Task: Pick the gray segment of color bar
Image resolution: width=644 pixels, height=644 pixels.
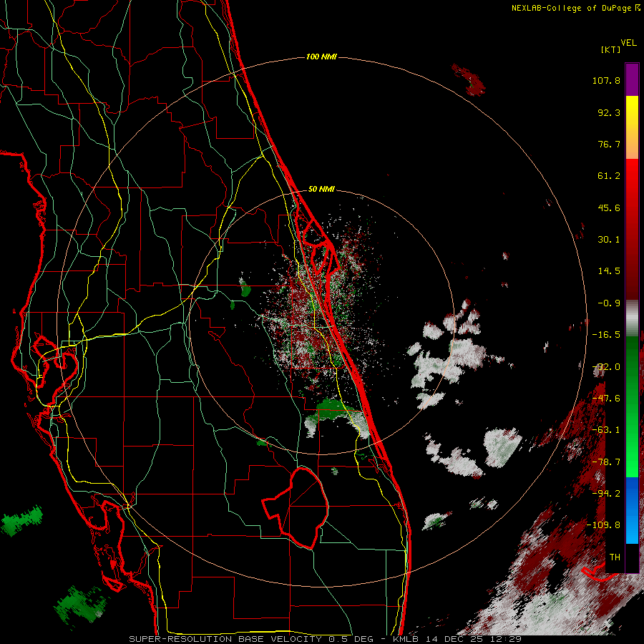Action: tap(632, 318)
